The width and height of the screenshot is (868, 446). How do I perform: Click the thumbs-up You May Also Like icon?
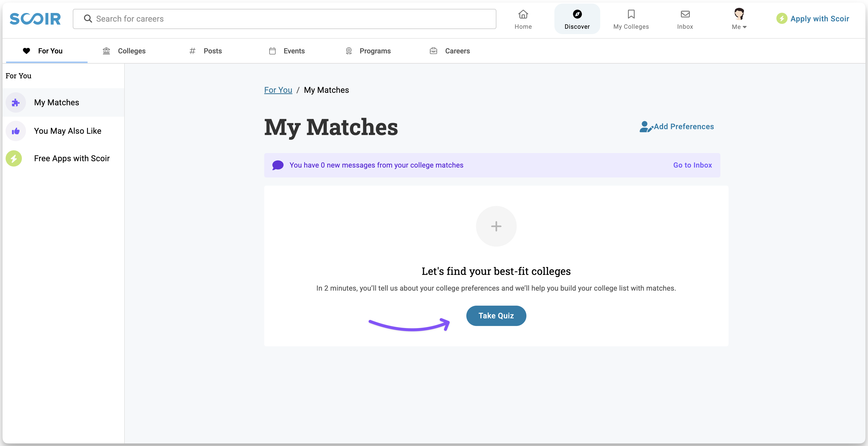(x=16, y=131)
